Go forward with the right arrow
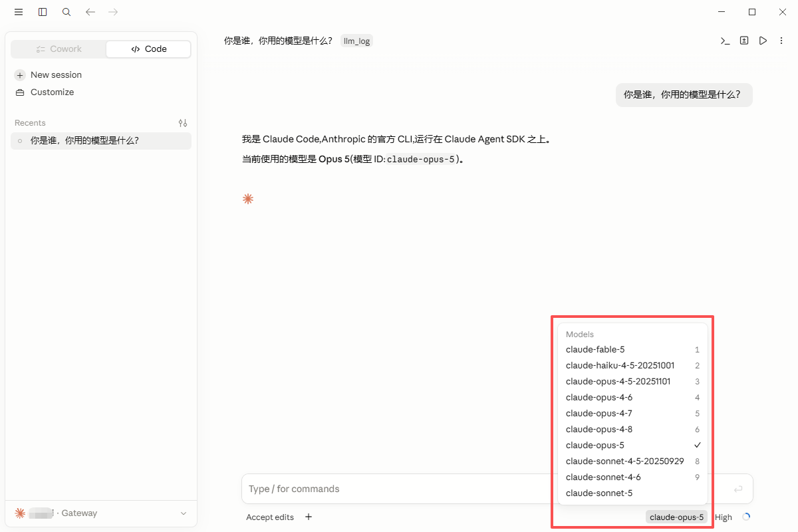 [x=113, y=12]
